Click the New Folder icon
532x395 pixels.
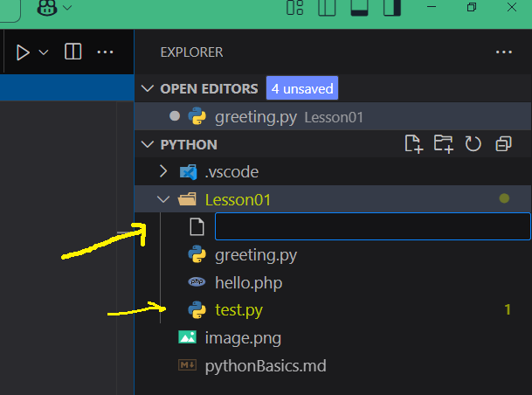[x=444, y=144]
